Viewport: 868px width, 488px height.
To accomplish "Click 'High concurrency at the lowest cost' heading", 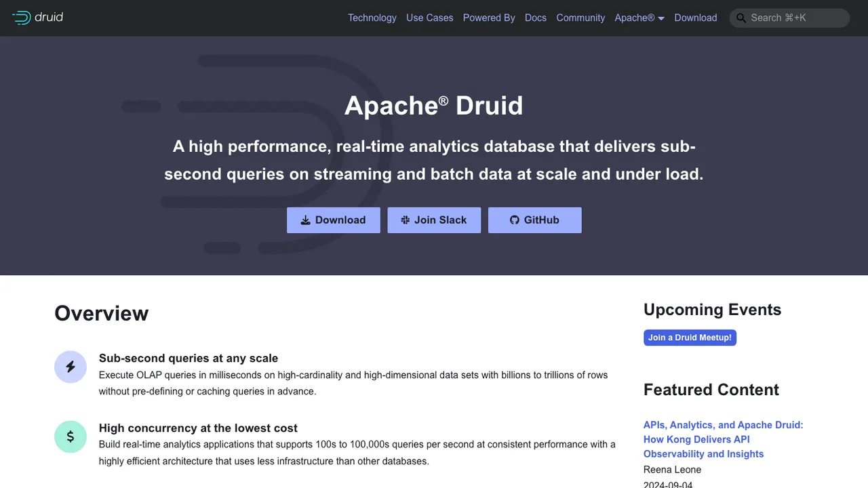I will 198,428.
